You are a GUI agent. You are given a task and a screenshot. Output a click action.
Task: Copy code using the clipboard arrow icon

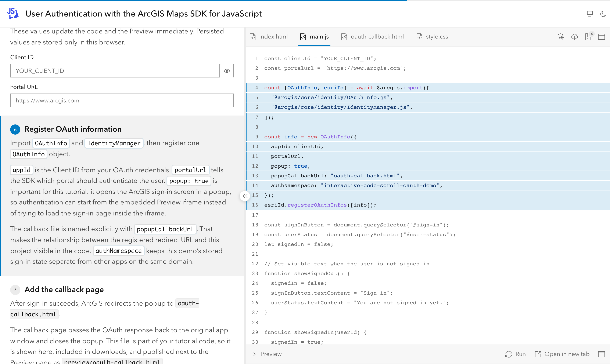(x=561, y=37)
